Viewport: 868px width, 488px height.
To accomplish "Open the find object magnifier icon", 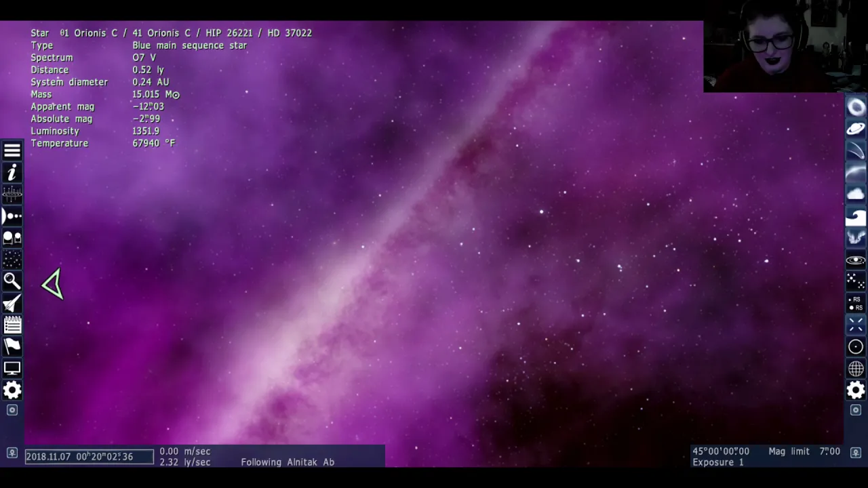I will 12,281.
